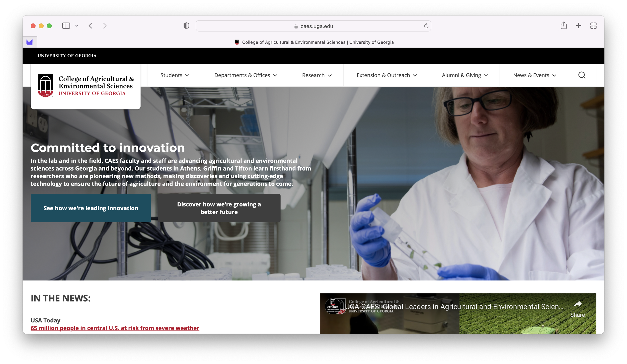Expand the Alumni & Giving menu
This screenshot has height=364, width=627.
465,75
